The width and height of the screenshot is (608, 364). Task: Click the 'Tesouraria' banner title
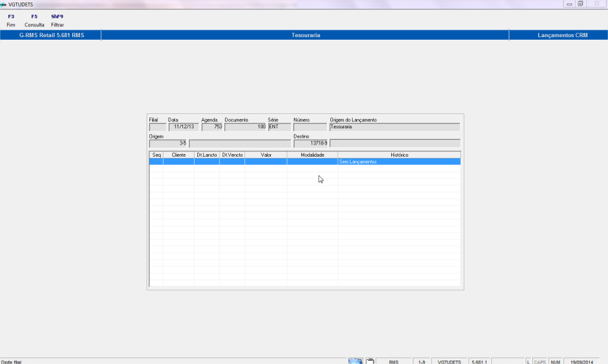click(x=305, y=35)
